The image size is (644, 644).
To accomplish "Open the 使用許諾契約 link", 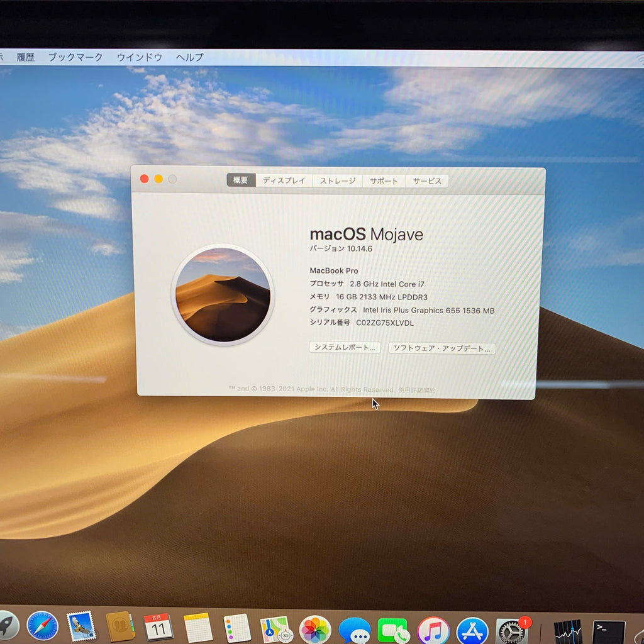I will (416, 390).
